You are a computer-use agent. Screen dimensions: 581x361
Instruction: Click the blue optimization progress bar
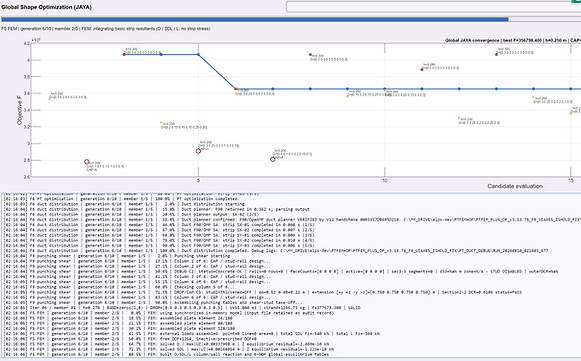[x=255, y=19]
